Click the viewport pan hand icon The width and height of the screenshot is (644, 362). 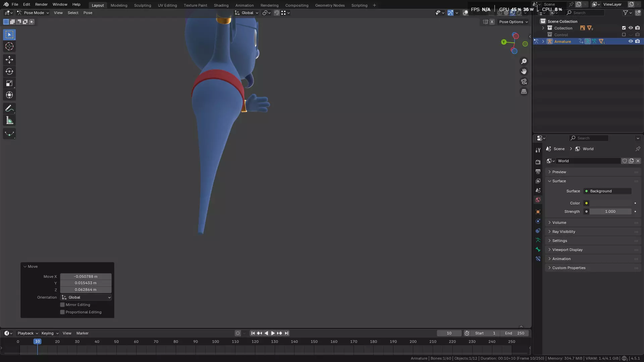(x=524, y=71)
